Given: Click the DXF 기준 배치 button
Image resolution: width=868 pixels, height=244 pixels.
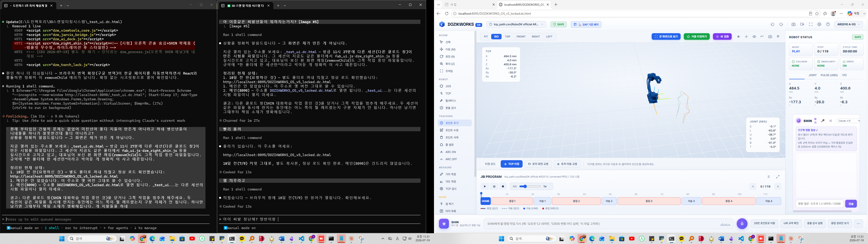Looking at the screenshot, I should pyautogui.click(x=586, y=24).
